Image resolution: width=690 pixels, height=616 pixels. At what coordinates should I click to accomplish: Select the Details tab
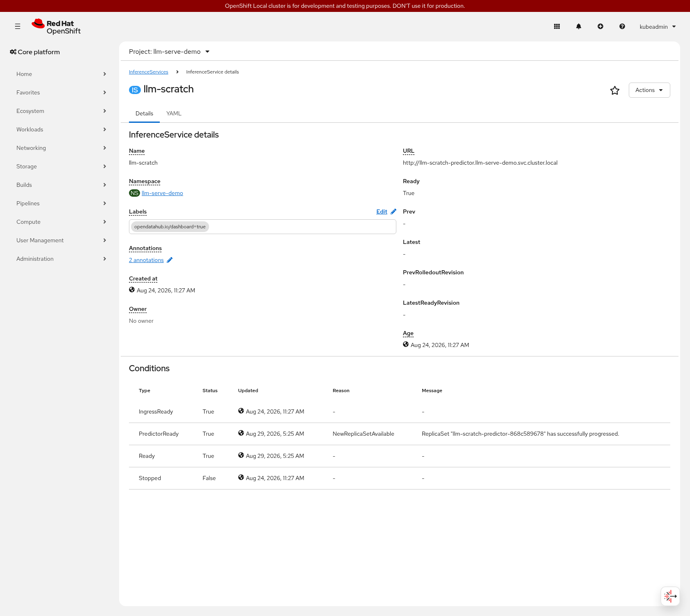(144, 113)
